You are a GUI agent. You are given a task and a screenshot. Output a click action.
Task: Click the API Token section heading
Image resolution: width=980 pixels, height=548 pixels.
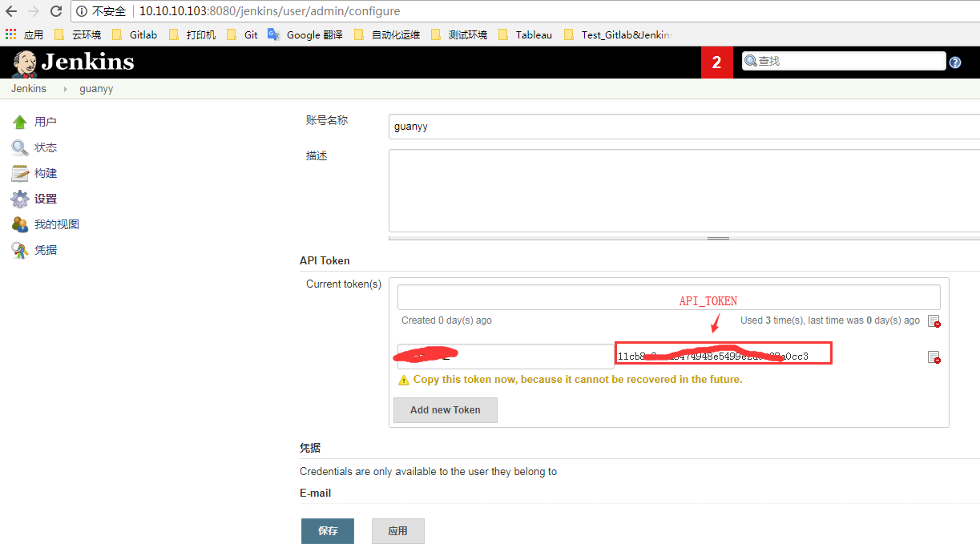pyautogui.click(x=325, y=260)
